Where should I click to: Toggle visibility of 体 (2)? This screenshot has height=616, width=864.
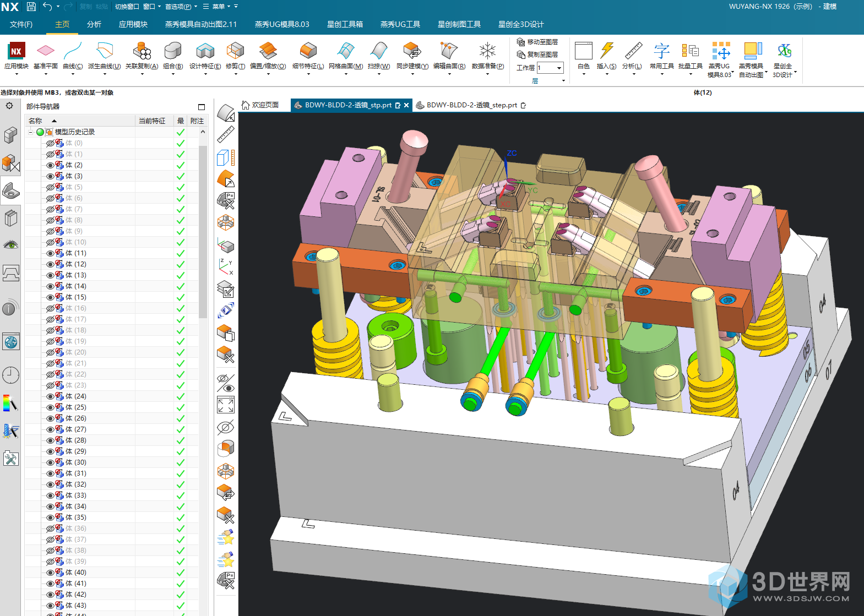click(x=50, y=165)
